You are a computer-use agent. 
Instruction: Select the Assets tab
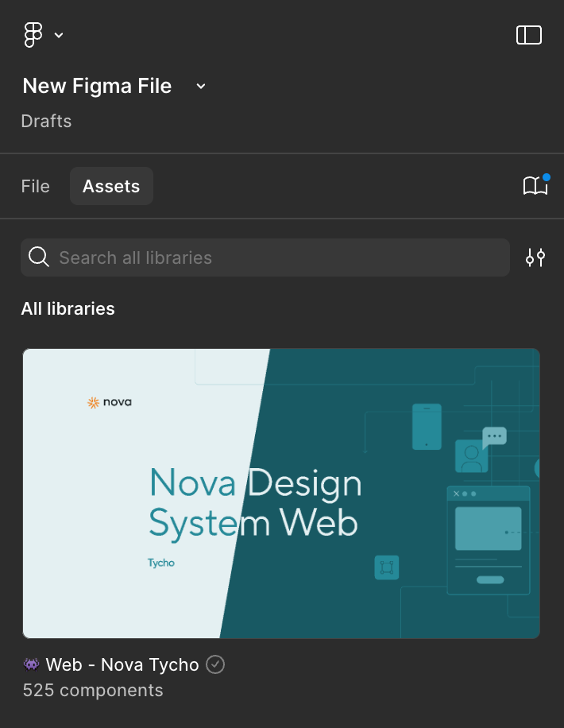(111, 186)
